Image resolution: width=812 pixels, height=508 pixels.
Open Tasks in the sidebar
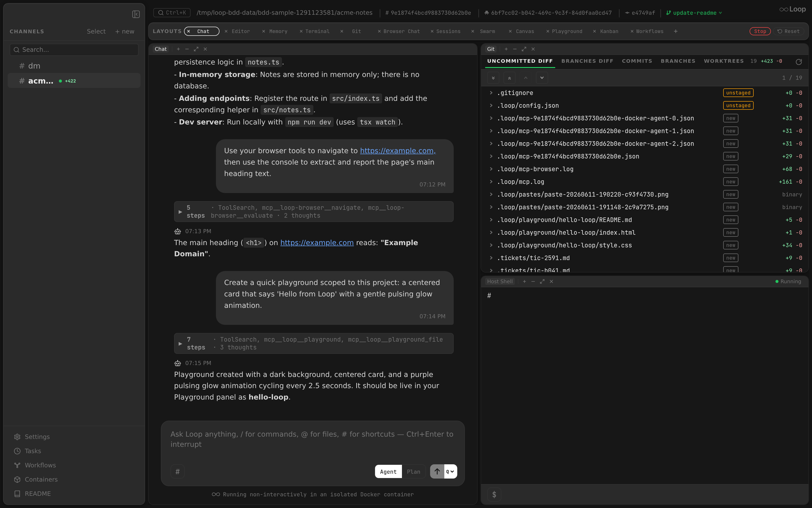(27, 451)
